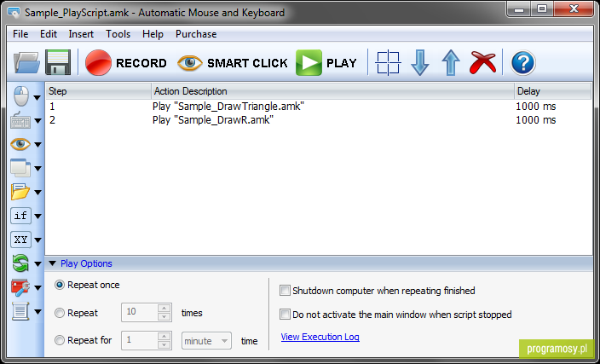Screen dimensions: 600x364
Task: Click the green repeat loop icon
Action: tap(20, 263)
